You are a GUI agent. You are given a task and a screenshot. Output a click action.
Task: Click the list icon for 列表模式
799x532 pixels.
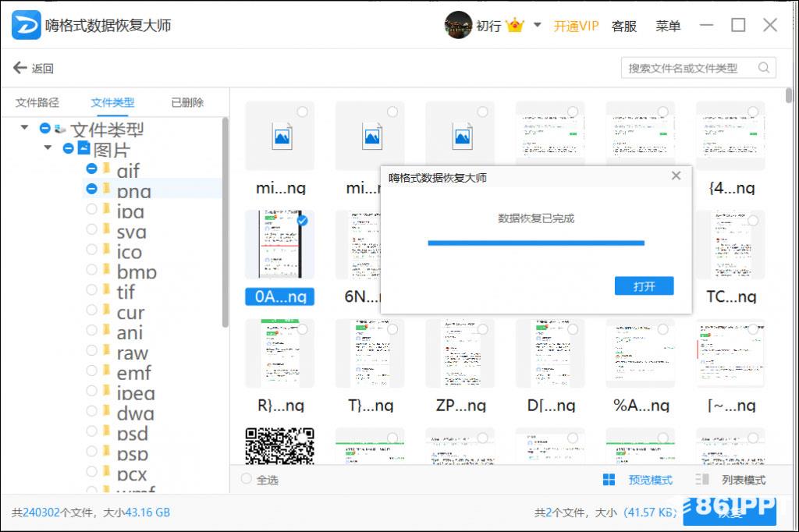click(702, 480)
